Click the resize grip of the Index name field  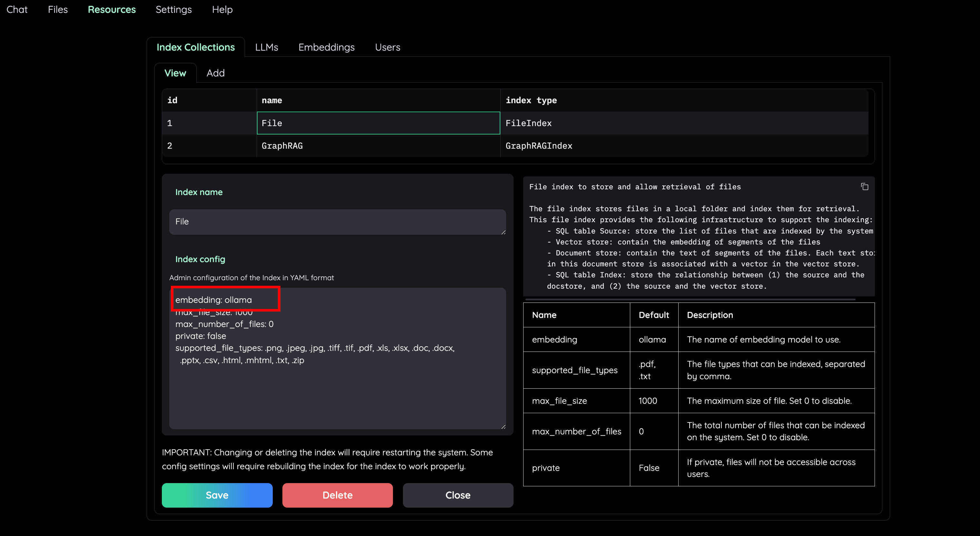point(504,232)
